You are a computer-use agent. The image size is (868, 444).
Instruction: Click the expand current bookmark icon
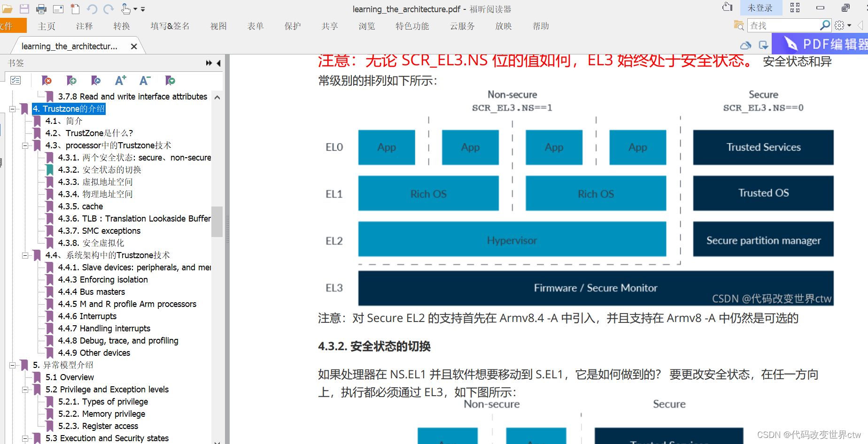coord(170,81)
